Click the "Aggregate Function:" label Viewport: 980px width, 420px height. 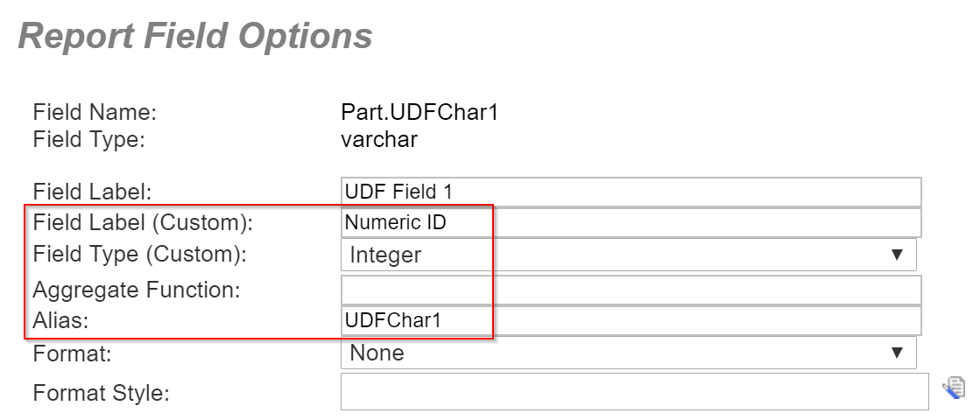click(x=137, y=290)
